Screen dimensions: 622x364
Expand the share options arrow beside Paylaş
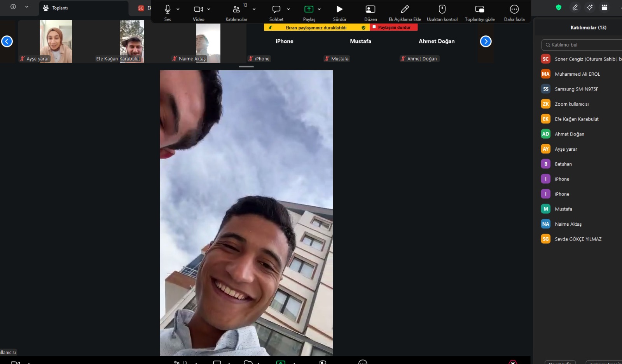coord(319,9)
